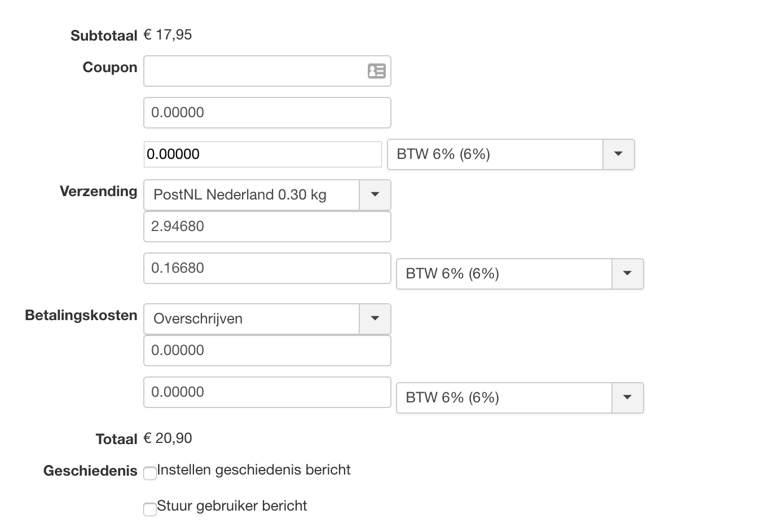This screenshot has height=532, width=766.
Task: Open the PostNL Nederland shipping dropdown
Action: coord(375,195)
